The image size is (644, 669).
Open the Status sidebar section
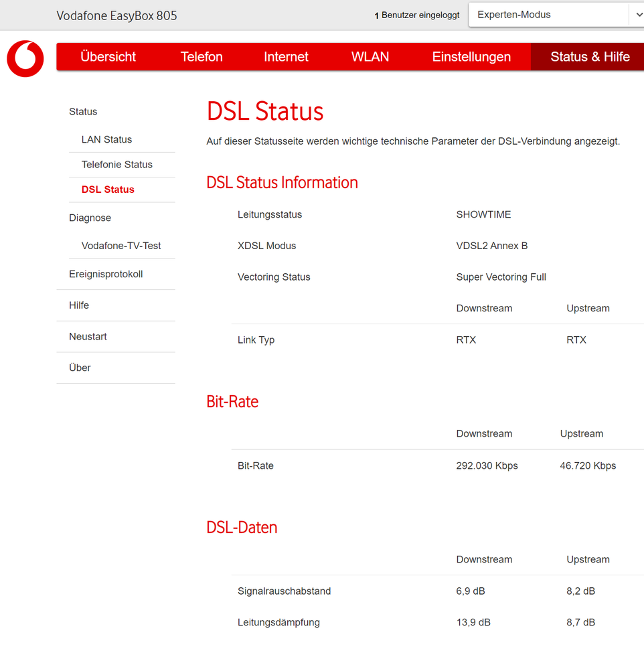point(83,112)
